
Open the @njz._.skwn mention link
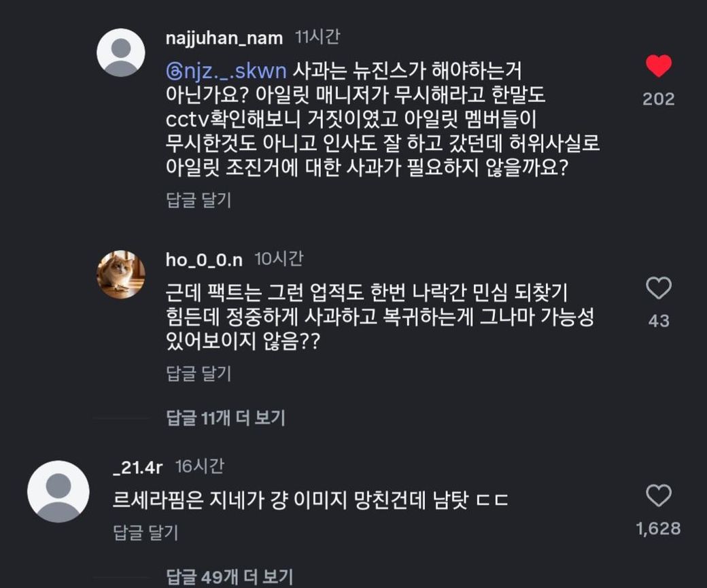(x=228, y=70)
